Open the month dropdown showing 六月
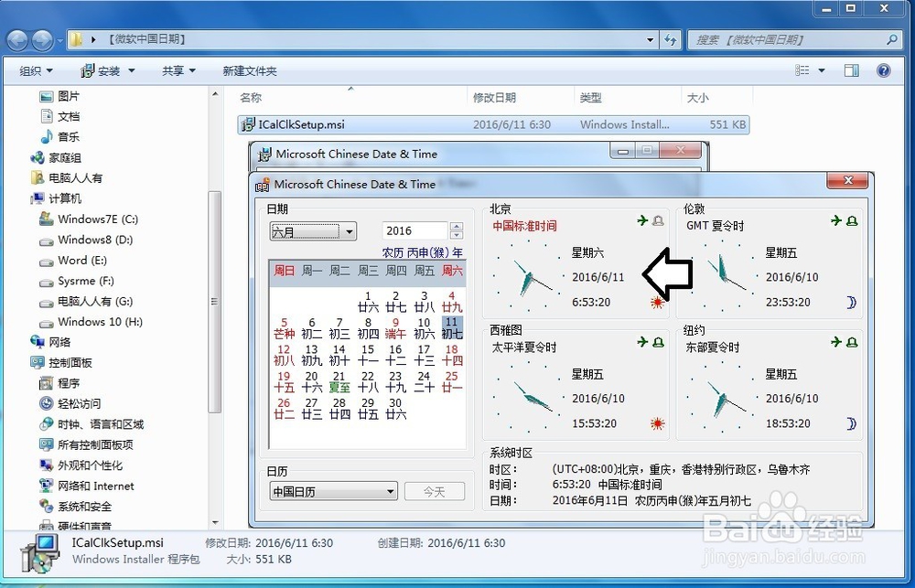915x588 pixels. click(313, 231)
